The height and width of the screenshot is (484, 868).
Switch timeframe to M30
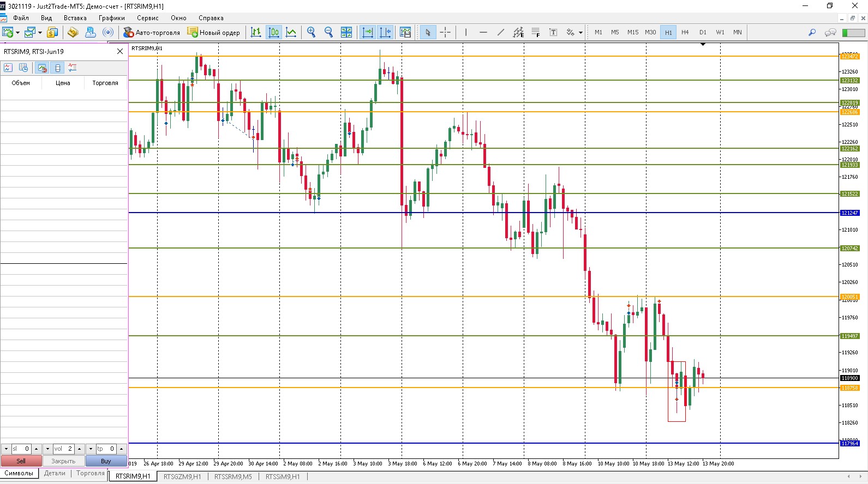(x=650, y=32)
